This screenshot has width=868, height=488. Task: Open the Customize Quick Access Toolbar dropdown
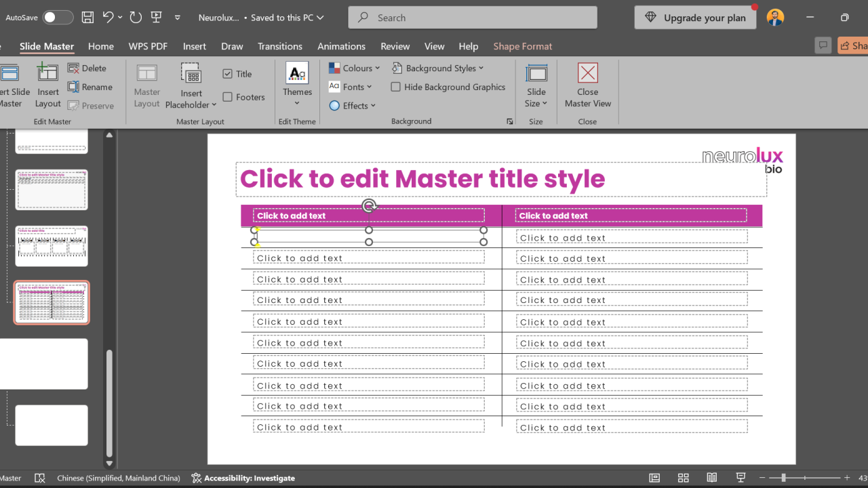tap(178, 18)
